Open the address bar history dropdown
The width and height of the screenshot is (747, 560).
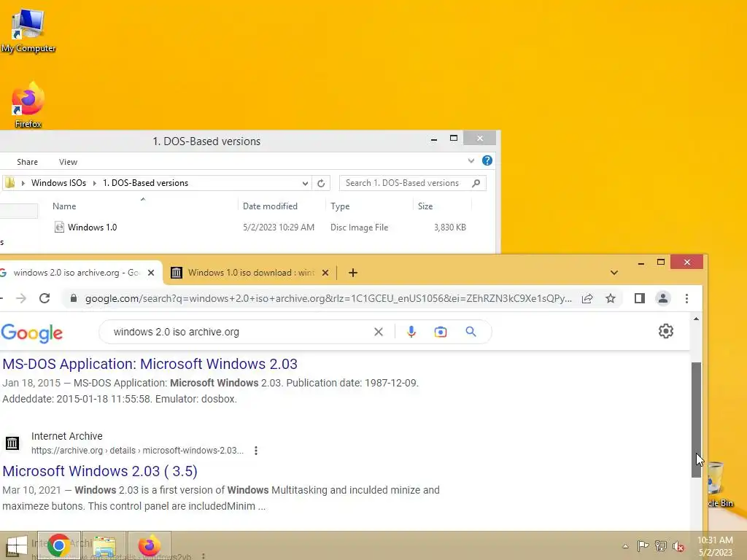coord(305,183)
